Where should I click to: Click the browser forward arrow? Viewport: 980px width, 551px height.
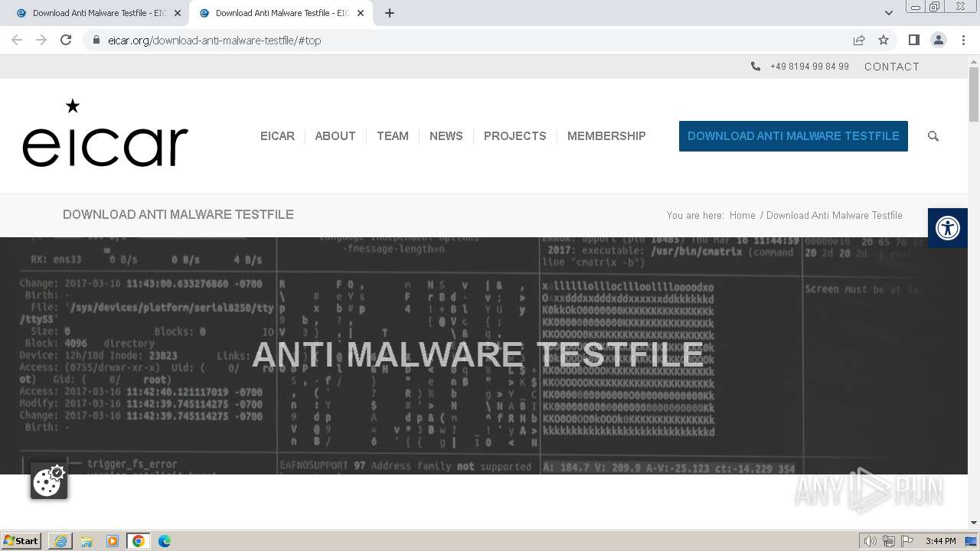tap(41, 40)
